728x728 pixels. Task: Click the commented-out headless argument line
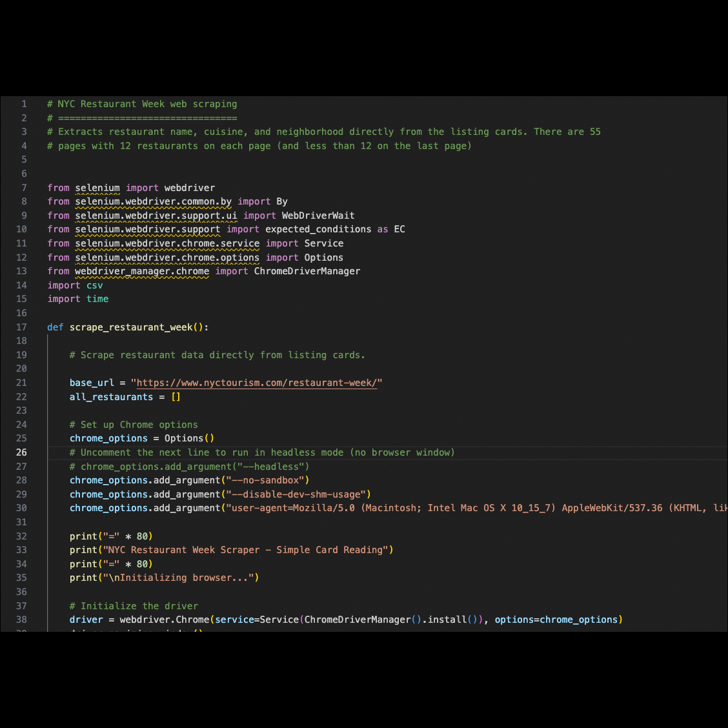point(187,466)
